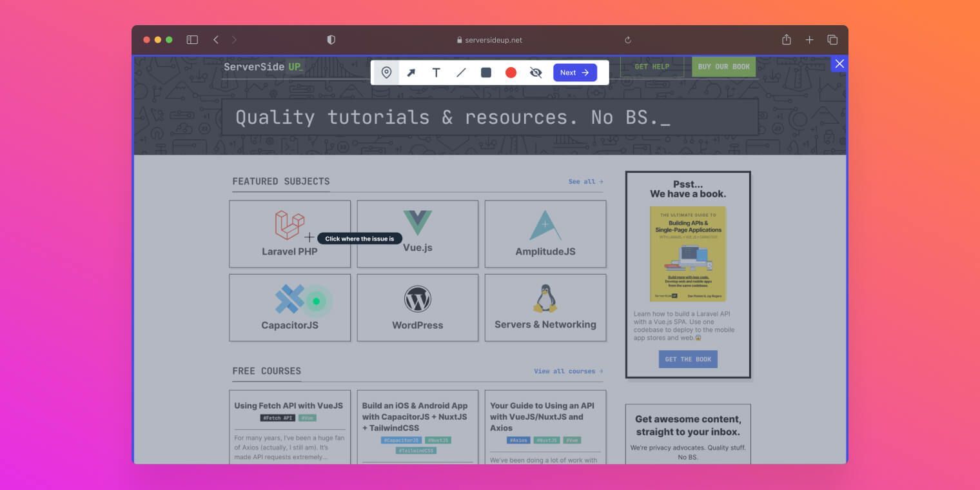The height and width of the screenshot is (490, 980).
Task: Click the #Axios tag
Action: [518, 440]
